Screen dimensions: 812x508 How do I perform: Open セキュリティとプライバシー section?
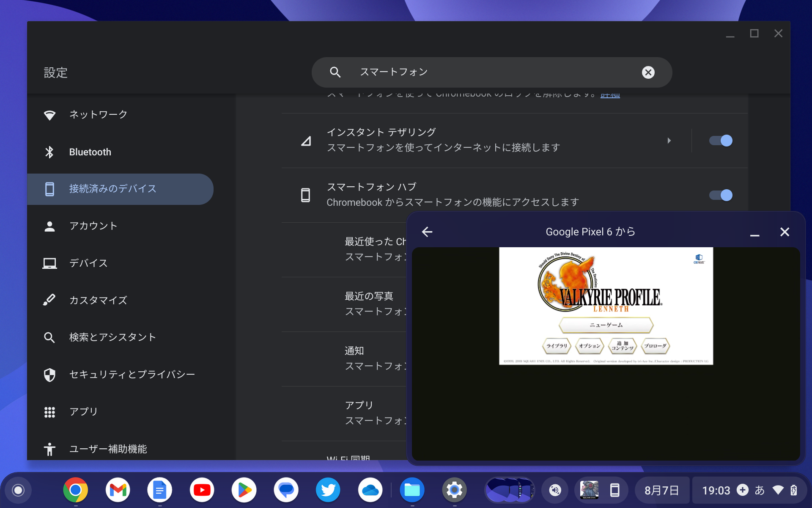(x=132, y=374)
